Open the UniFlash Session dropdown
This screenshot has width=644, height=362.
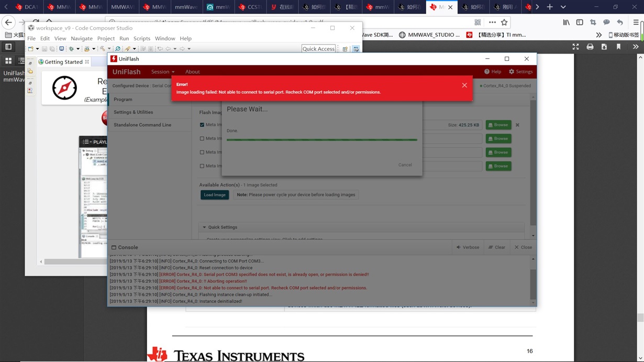pos(163,72)
